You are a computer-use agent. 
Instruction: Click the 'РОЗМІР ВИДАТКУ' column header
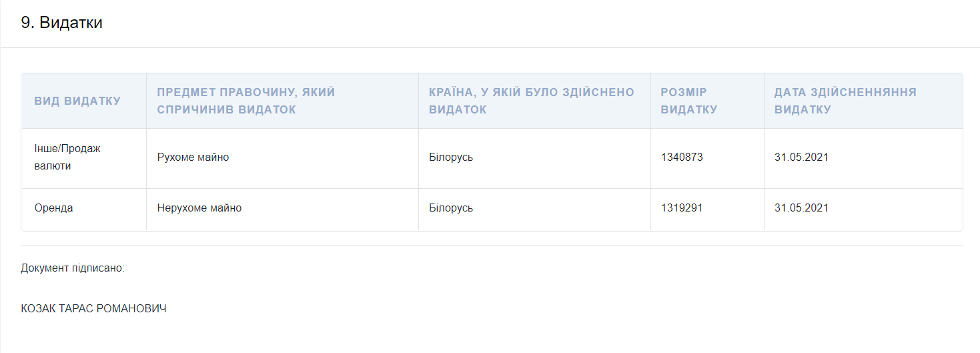tap(689, 101)
